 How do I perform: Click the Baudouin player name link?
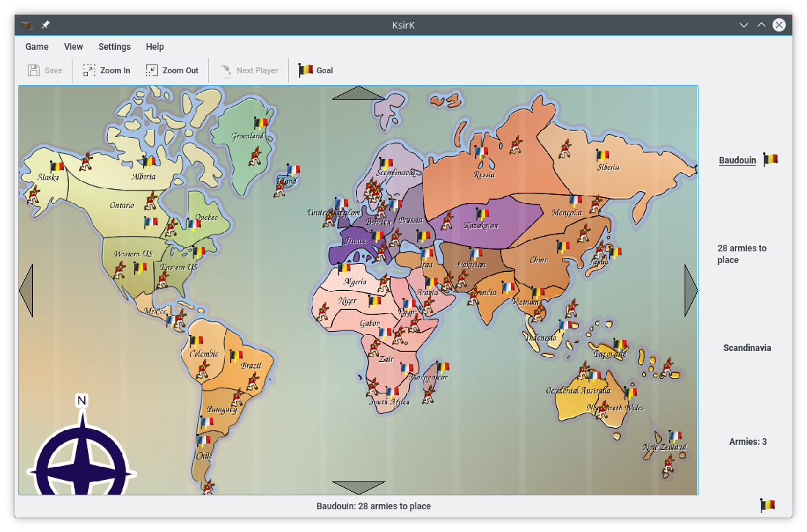pyautogui.click(x=737, y=160)
